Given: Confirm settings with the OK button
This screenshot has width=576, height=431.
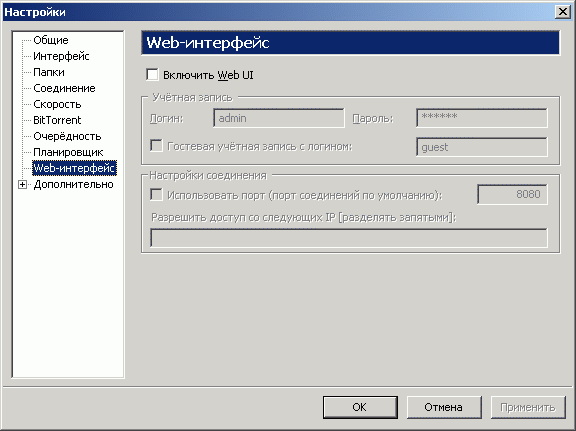Looking at the screenshot, I should click(x=360, y=407).
